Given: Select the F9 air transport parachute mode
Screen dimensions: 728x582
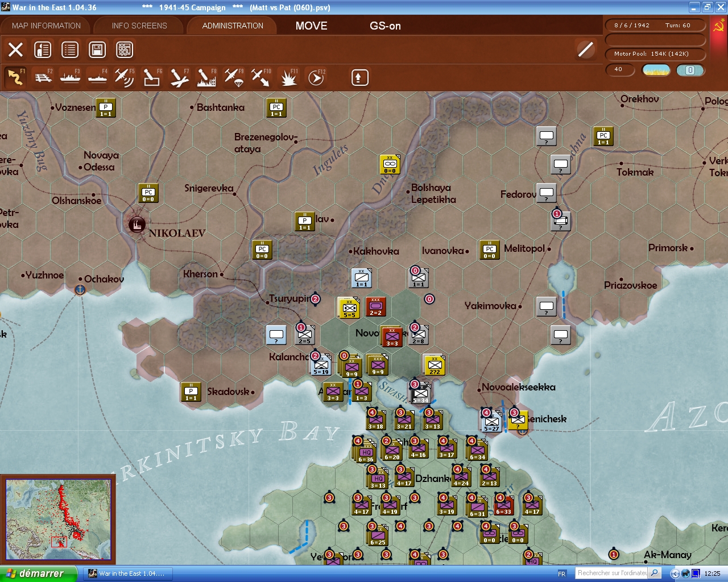Looking at the screenshot, I should tap(234, 77).
